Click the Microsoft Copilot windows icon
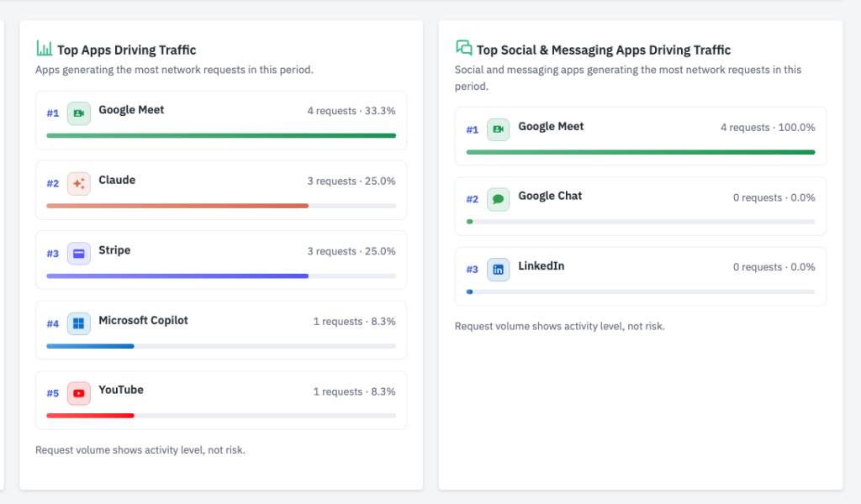The image size is (861, 504). pyautogui.click(x=78, y=323)
